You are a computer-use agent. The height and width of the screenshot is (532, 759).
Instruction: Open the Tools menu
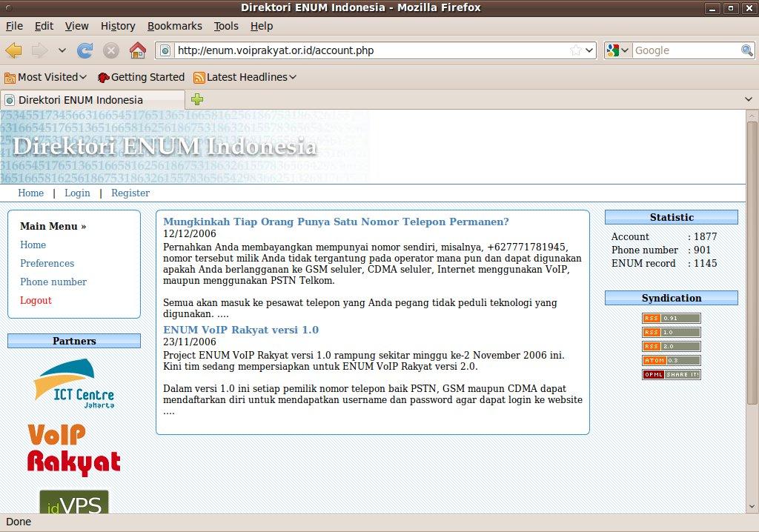pos(226,26)
